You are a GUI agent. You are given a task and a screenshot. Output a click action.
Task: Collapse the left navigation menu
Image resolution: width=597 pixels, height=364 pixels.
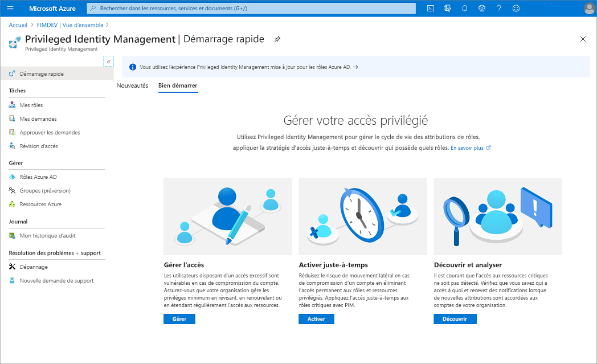pos(108,62)
